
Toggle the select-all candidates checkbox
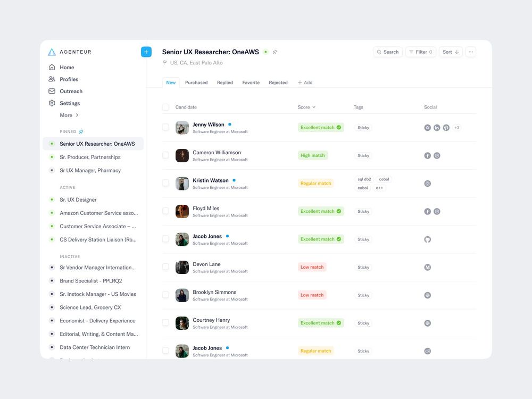pos(165,107)
